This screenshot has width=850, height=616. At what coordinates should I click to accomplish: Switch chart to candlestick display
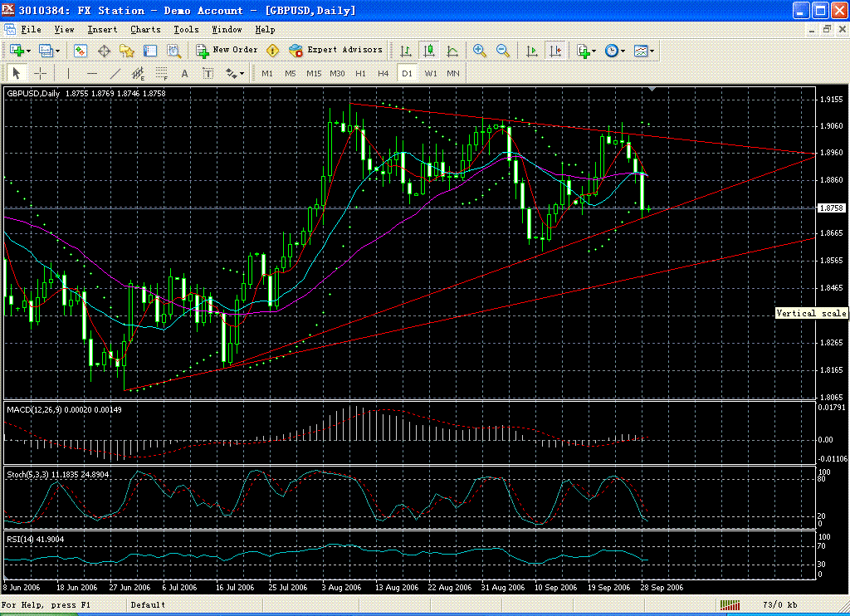(x=429, y=51)
